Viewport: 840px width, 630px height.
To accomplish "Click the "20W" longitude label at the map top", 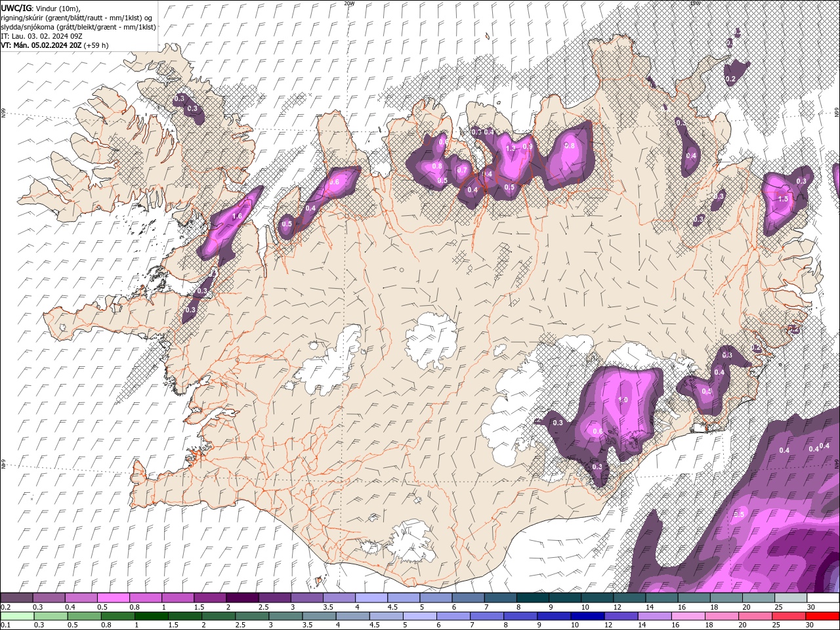I will coord(349,3).
